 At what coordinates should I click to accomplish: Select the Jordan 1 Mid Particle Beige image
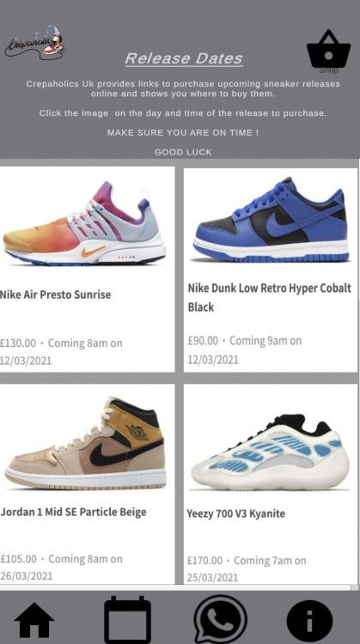coord(85,443)
